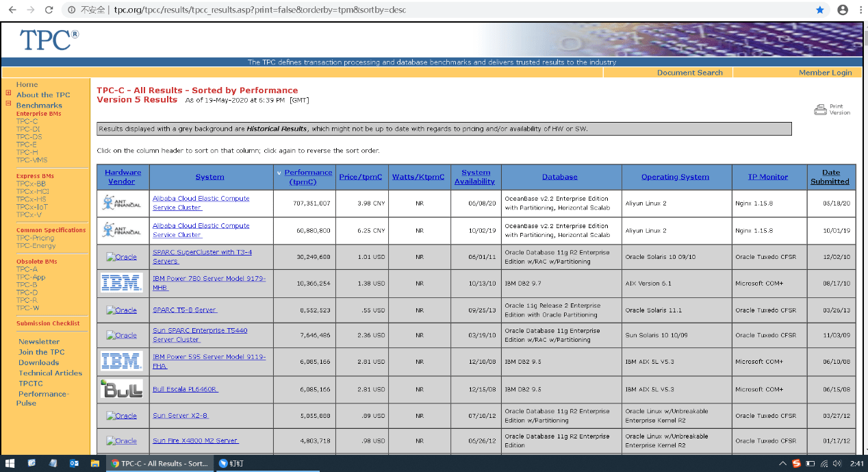Open Submission Checklist link
This screenshot has height=472, width=868.
click(x=48, y=323)
